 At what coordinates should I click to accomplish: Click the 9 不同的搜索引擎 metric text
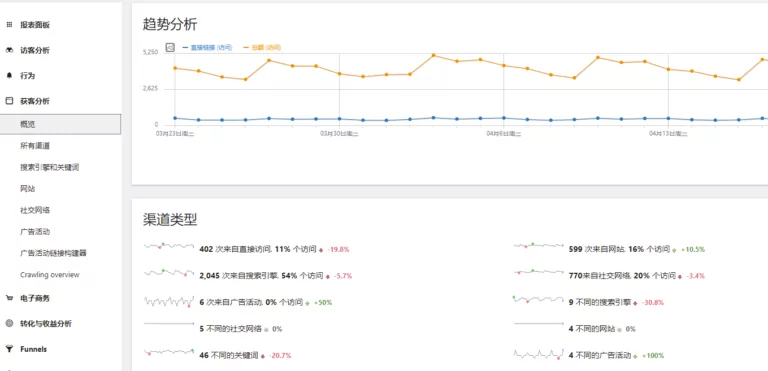[x=600, y=302]
